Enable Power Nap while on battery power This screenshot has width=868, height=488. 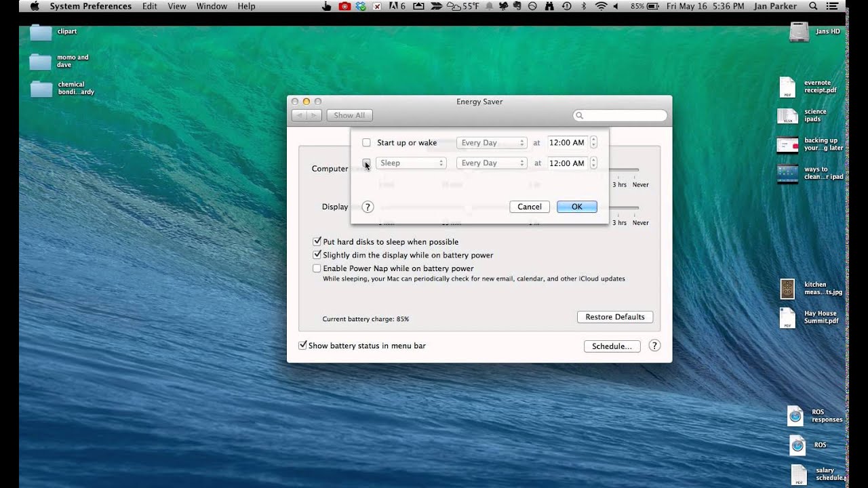(317, 268)
